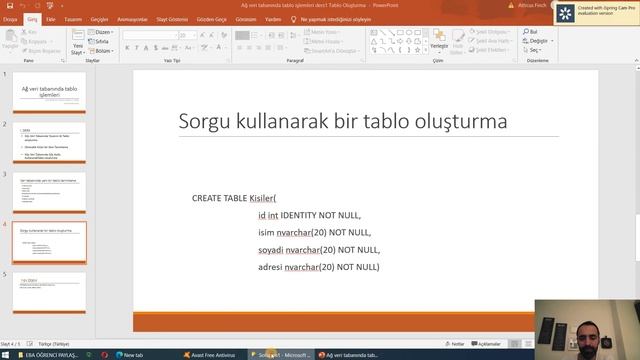Switch to the Görünüm ribbon tab
This screenshot has width=640, height=360.
point(246,19)
